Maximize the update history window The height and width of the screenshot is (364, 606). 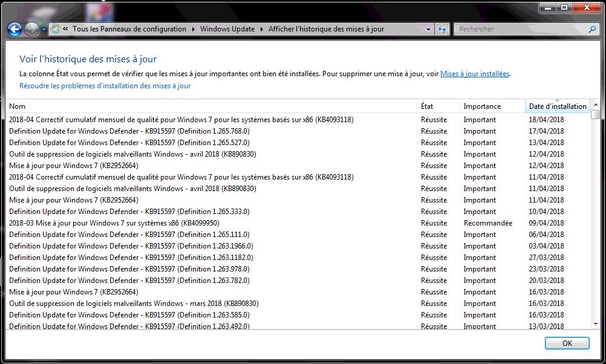point(564,7)
